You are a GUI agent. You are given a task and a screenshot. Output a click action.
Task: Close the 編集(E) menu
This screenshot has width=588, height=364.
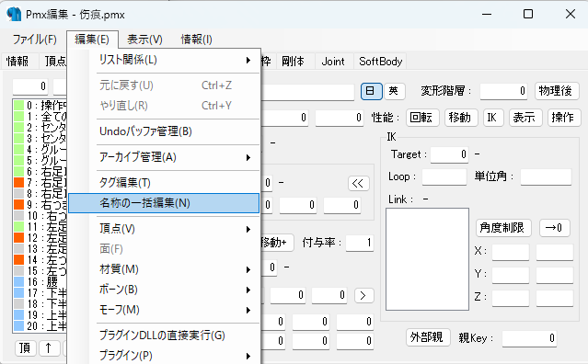point(92,40)
